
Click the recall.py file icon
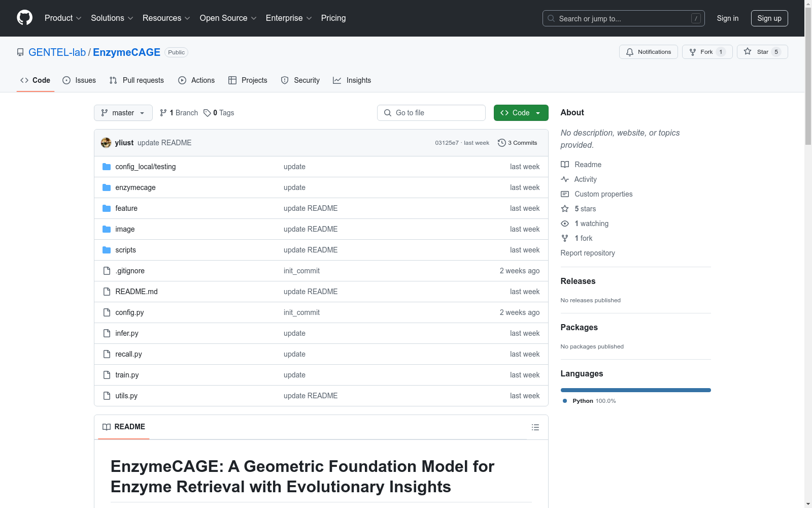click(x=107, y=354)
